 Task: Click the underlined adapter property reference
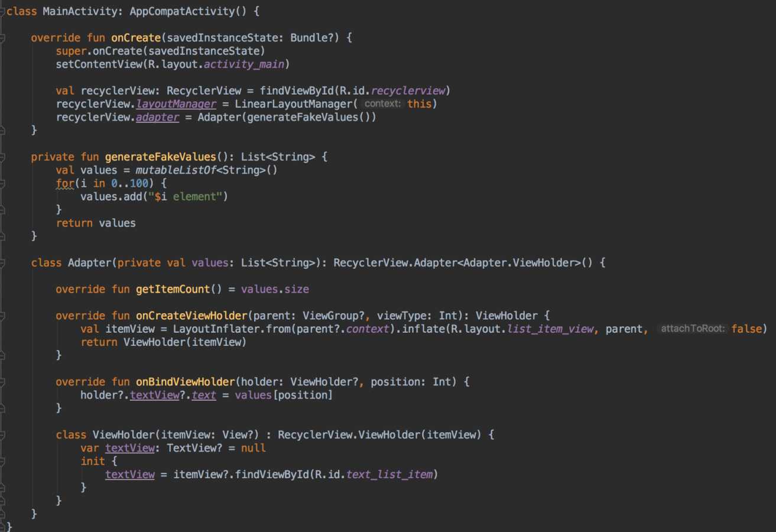point(157,116)
